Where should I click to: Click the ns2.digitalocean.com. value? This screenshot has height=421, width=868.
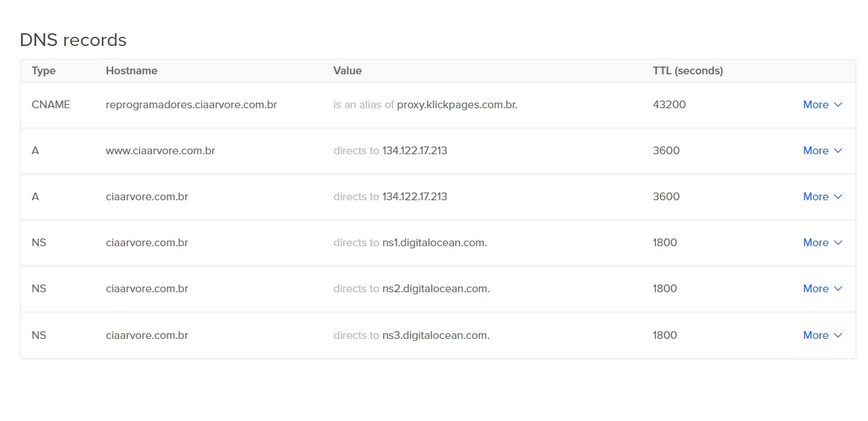pyautogui.click(x=436, y=289)
